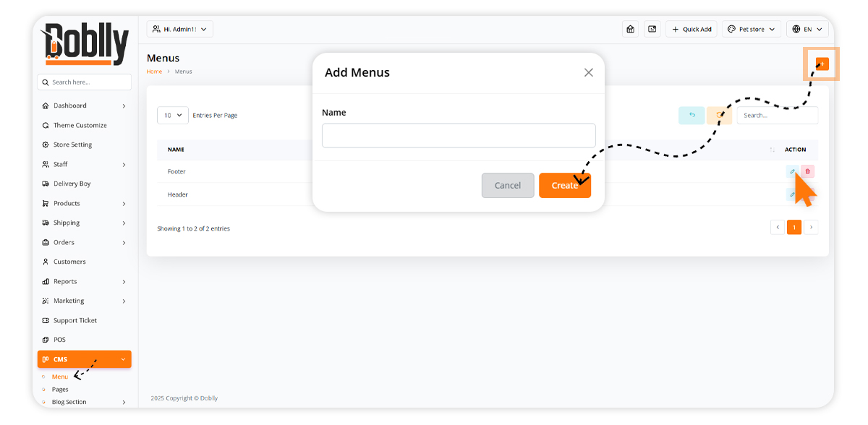This screenshot has height=425, width=868.
Task: Select Menu under CMS
Action: [x=60, y=377]
